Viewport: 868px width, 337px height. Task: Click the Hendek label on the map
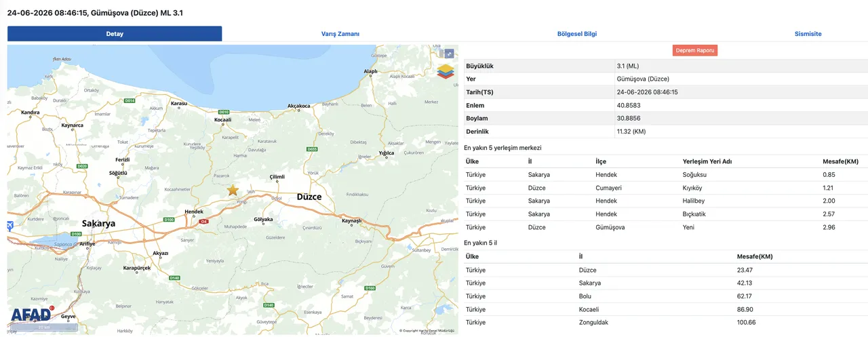pyautogui.click(x=194, y=212)
